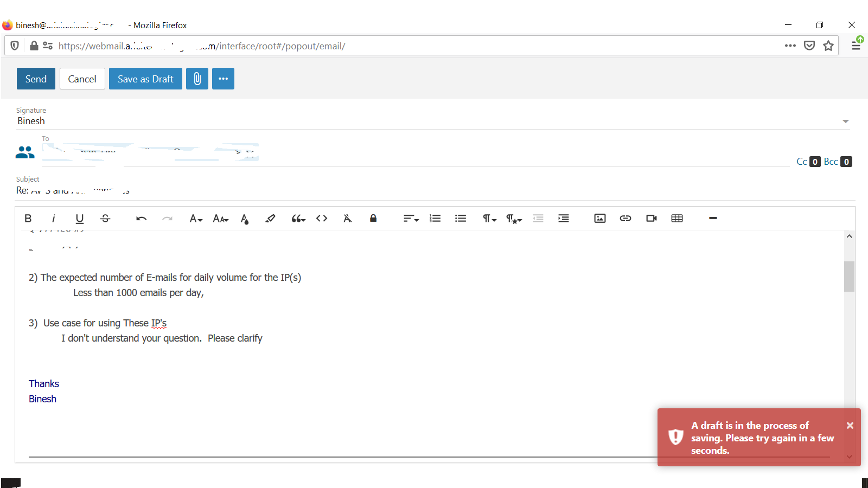868x488 pixels.
Task: Toggle italic text style
Action: coord(53,219)
